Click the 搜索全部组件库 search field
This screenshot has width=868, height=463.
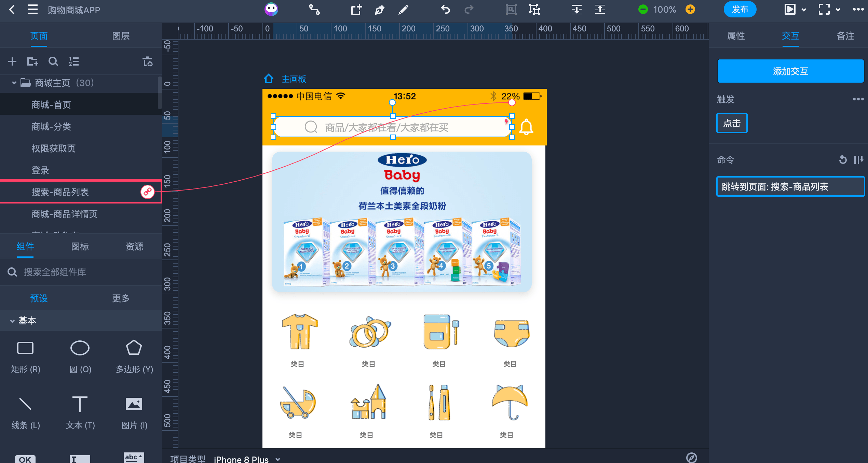[81, 272]
